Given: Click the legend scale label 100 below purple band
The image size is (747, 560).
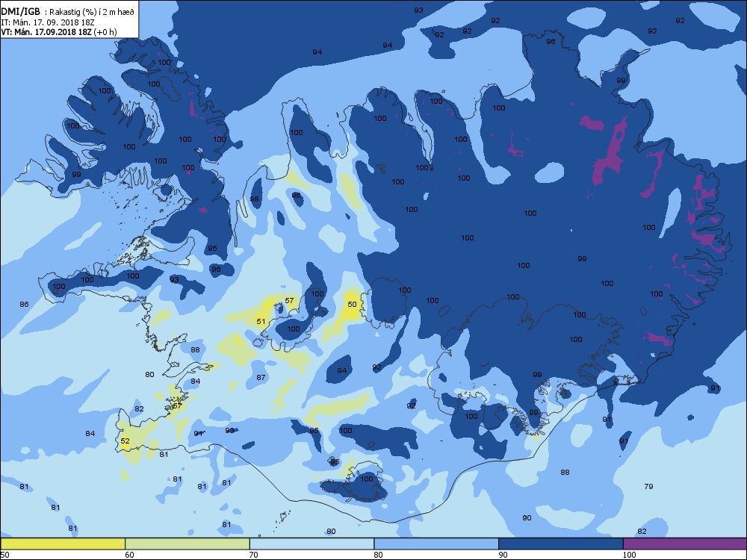Looking at the screenshot, I should (629, 554).
